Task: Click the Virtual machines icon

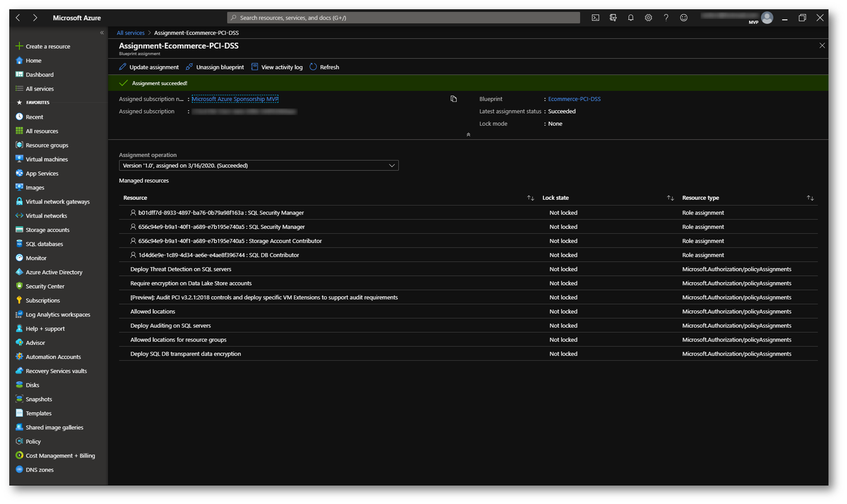Action: tap(19, 159)
